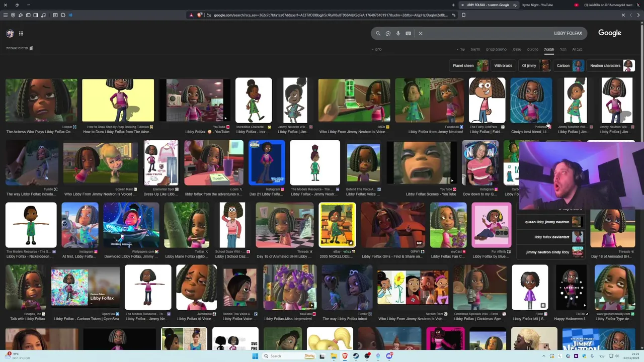
Task: Switch to the Videos tab (סרטונים)
Action: (x=533, y=49)
